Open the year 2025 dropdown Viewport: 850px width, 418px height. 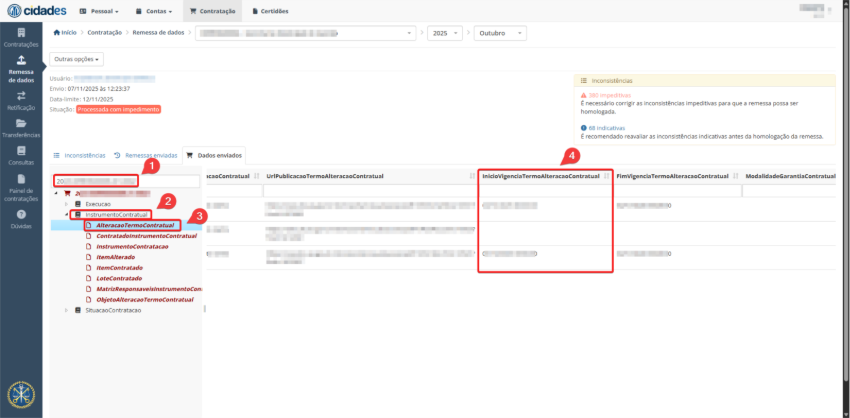(x=444, y=33)
